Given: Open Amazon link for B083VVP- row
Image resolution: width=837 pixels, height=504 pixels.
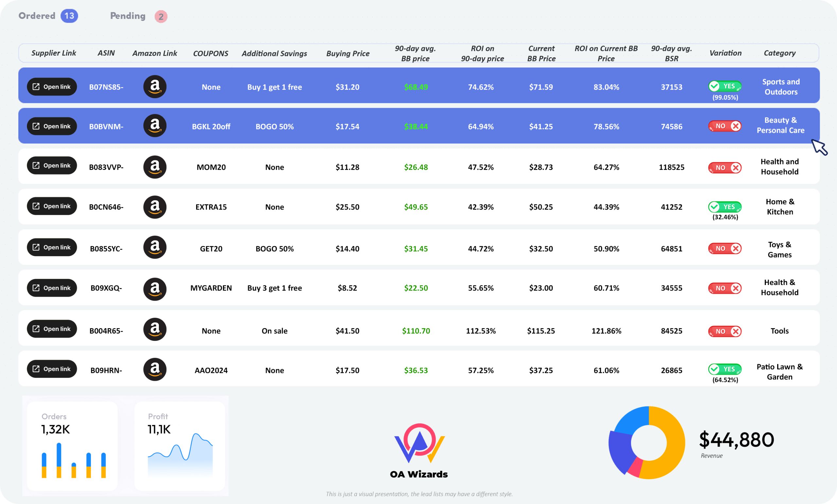Looking at the screenshot, I should click(x=155, y=167).
